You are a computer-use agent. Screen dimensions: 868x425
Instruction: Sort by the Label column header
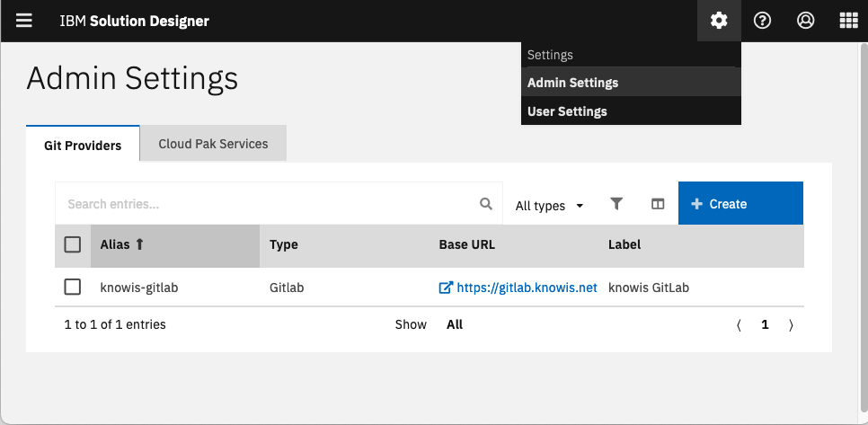[x=624, y=244]
